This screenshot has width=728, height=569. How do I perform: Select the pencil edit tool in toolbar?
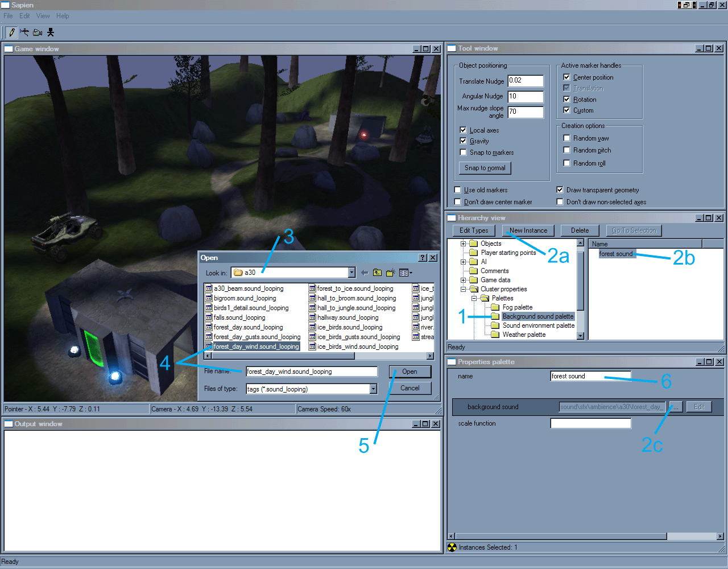pyautogui.click(x=12, y=32)
